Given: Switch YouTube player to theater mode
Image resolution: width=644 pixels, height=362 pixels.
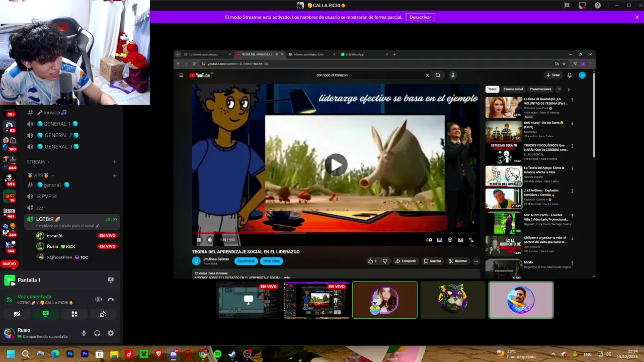Looking at the screenshot, I should pyautogui.click(x=460, y=240).
